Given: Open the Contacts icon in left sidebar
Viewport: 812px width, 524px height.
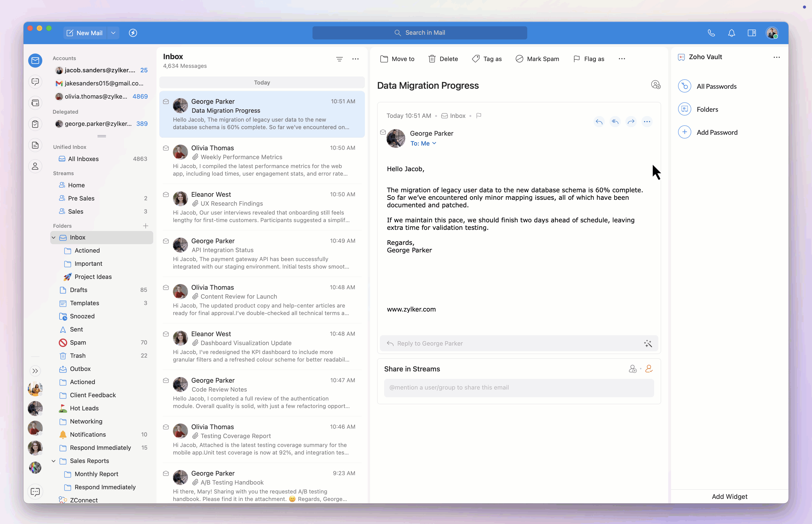Looking at the screenshot, I should [35, 166].
